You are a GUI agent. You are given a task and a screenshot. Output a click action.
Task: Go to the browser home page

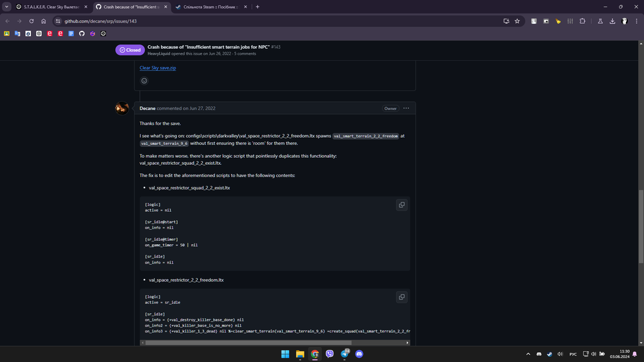pos(44,21)
